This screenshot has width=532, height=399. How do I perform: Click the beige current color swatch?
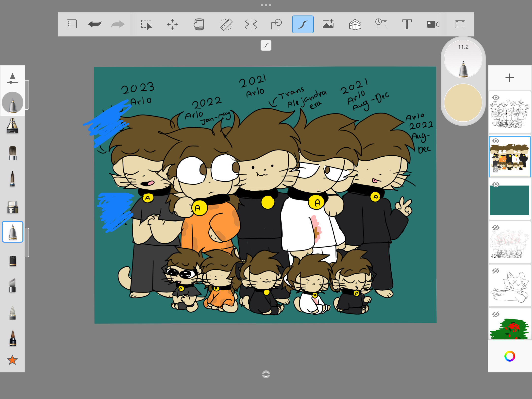(463, 102)
